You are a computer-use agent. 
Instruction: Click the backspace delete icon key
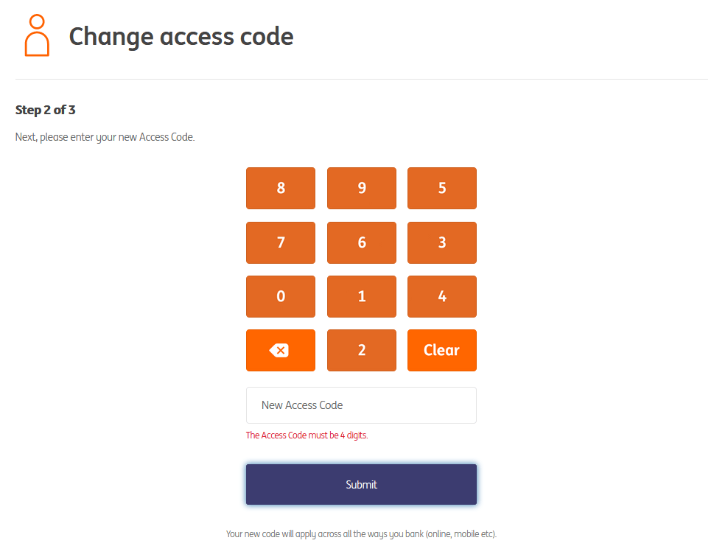[x=280, y=351]
